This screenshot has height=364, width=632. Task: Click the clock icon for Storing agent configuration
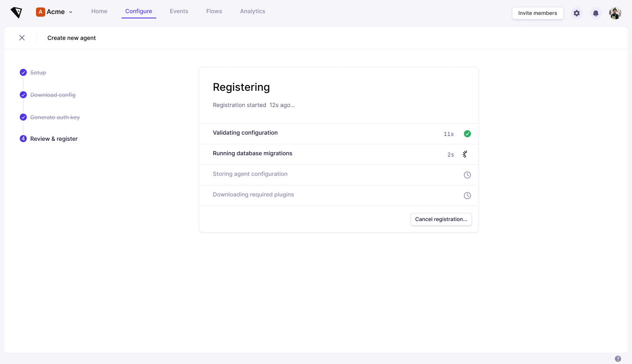click(467, 175)
